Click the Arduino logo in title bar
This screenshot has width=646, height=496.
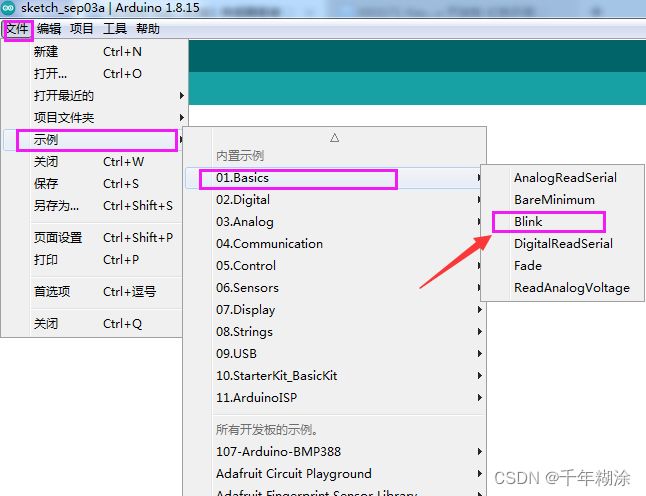[x=8, y=7]
